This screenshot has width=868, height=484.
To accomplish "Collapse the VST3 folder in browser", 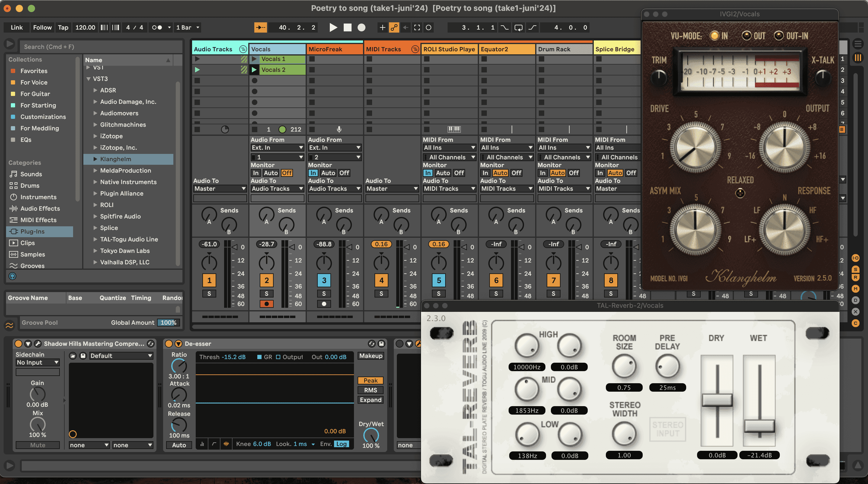I will point(88,79).
